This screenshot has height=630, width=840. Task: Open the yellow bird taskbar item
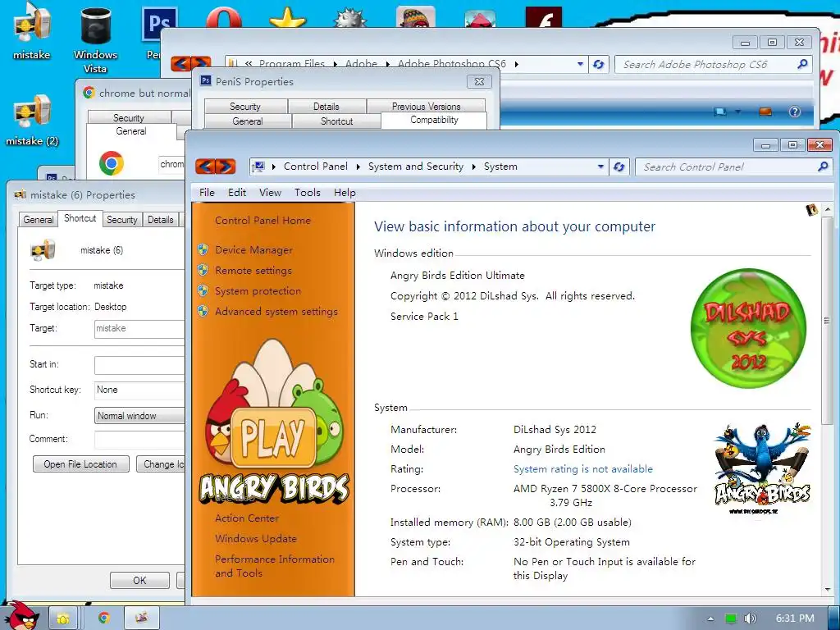point(62,619)
